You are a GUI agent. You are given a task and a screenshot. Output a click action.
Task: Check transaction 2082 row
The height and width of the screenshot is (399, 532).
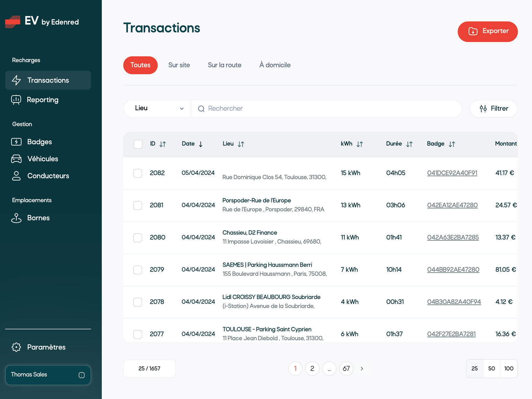[x=138, y=173]
